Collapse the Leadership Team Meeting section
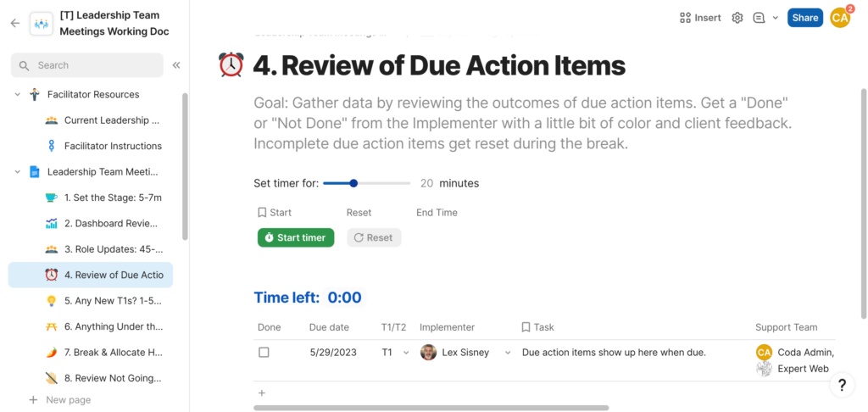Image resolution: width=868 pixels, height=412 pixels. point(17,172)
